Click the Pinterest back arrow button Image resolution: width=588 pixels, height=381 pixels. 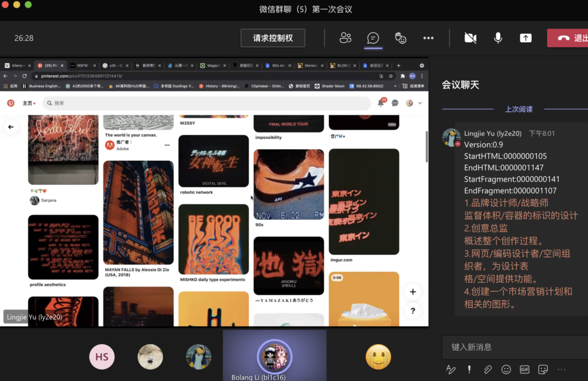(x=10, y=127)
